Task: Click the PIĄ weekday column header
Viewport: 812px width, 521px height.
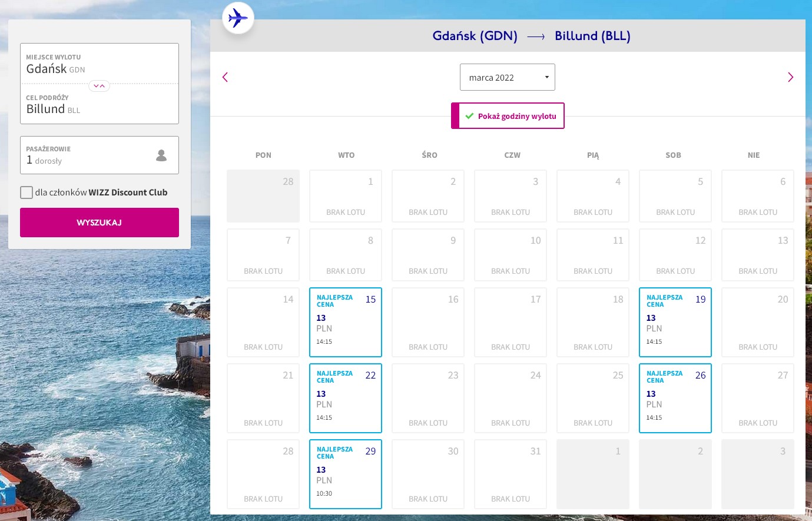Action: click(593, 155)
